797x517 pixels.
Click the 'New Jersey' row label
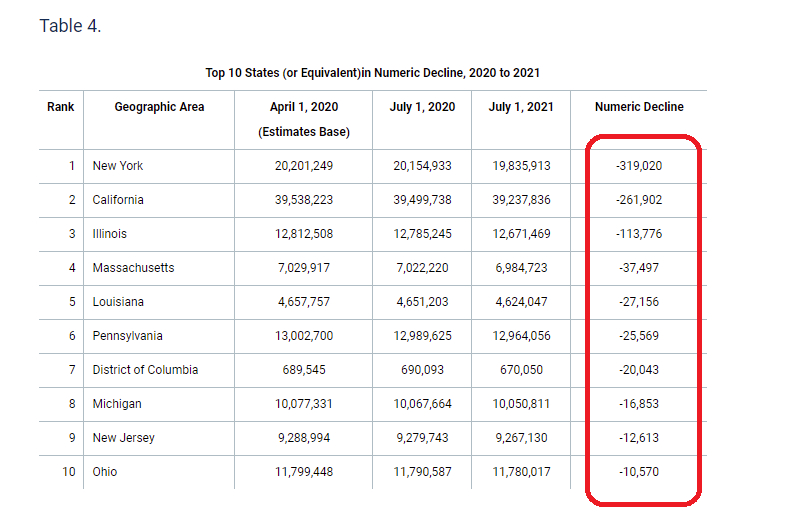coord(123,438)
